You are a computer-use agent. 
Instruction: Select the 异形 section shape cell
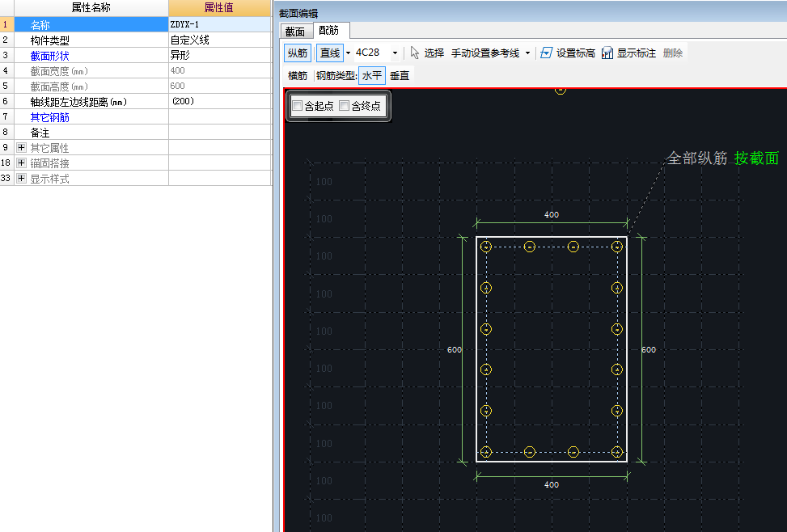pyautogui.click(x=220, y=55)
